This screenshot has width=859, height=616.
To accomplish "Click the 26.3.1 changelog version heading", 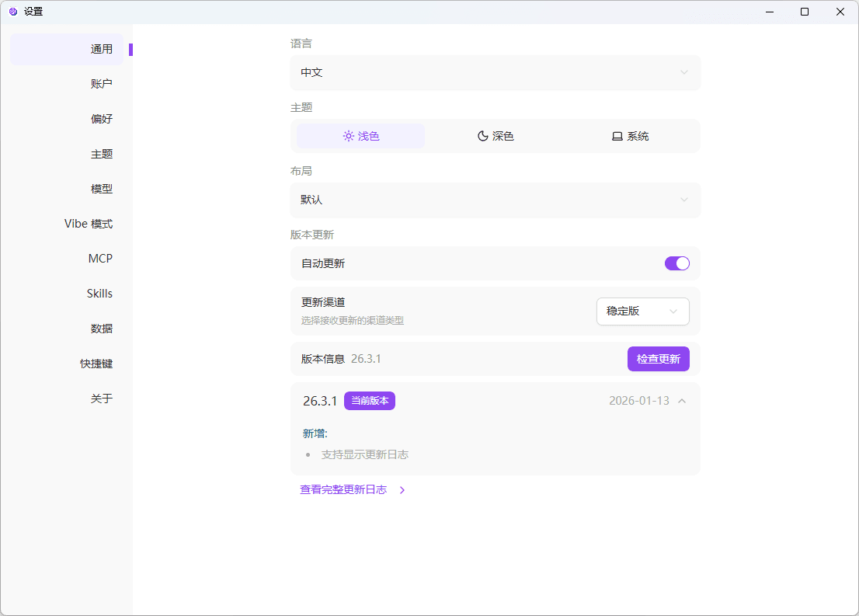I will pyautogui.click(x=320, y=401).
